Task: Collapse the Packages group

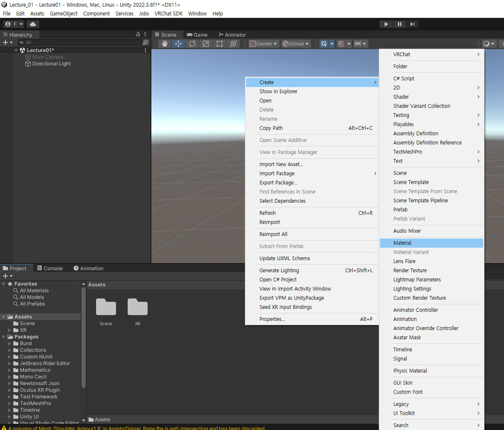Action: click(4, 337)
